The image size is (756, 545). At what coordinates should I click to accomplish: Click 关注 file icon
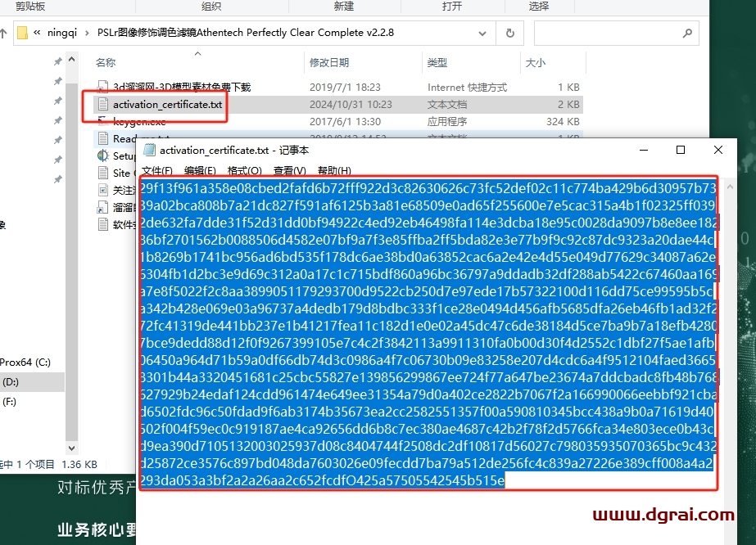click(102, 190)
